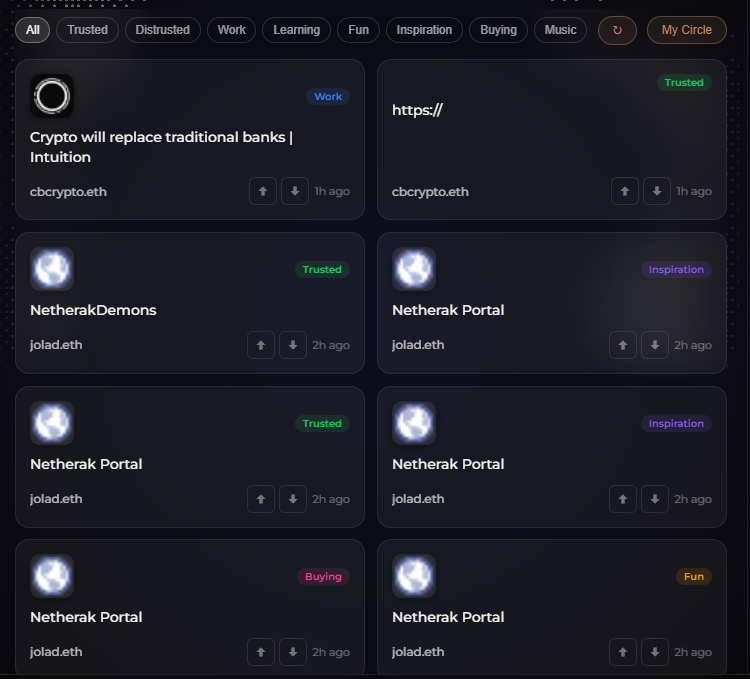Upvote the Netherak Portal post tagged Trusted
Image resolution: width=750 pixels, height=679 pixels.
pos(261,499)
